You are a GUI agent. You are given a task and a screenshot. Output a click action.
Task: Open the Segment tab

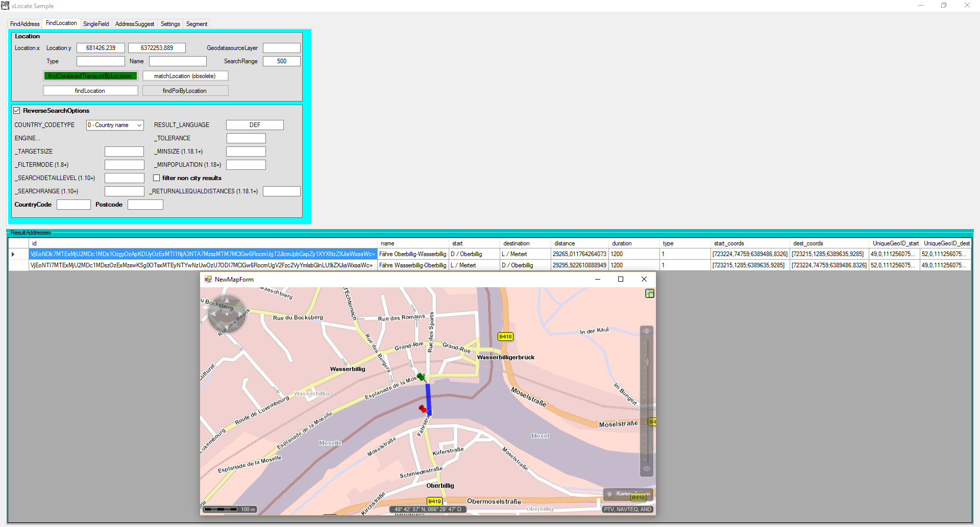click(197, 24)
